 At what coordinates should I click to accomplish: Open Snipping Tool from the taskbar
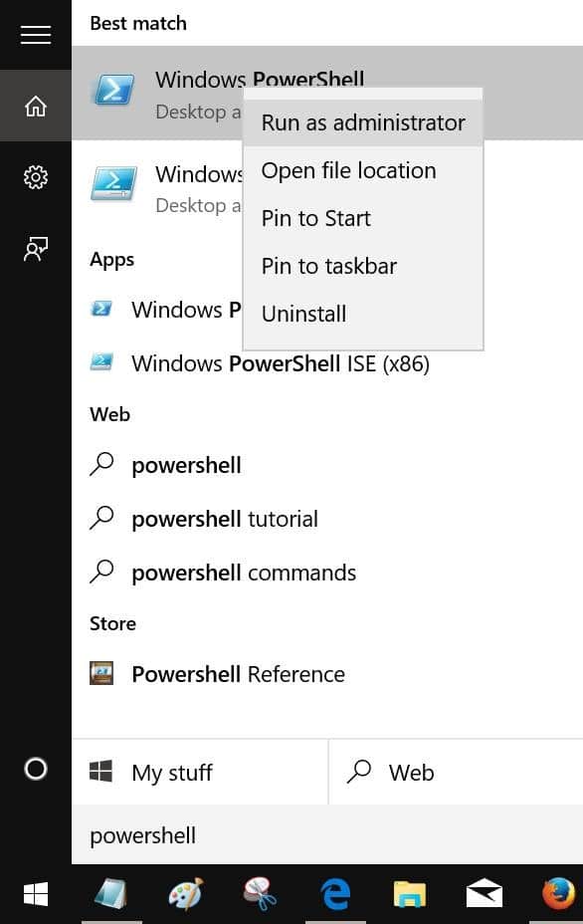(x=261, y=894)
